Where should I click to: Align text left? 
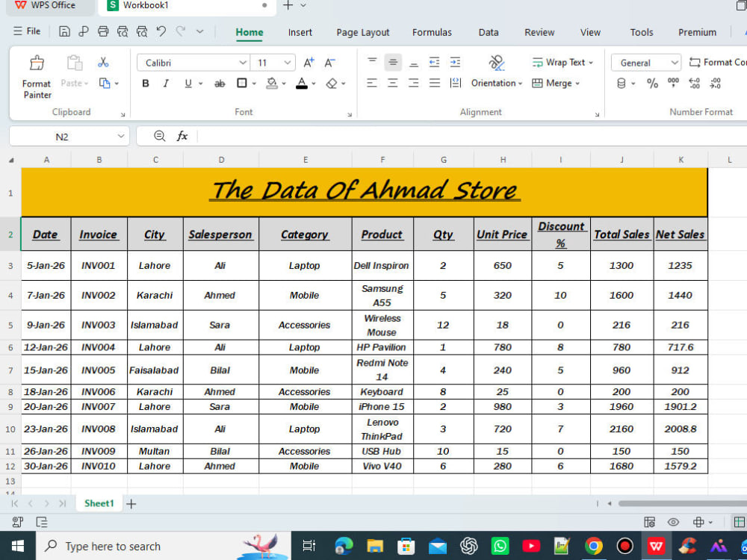tap(372, 84)
